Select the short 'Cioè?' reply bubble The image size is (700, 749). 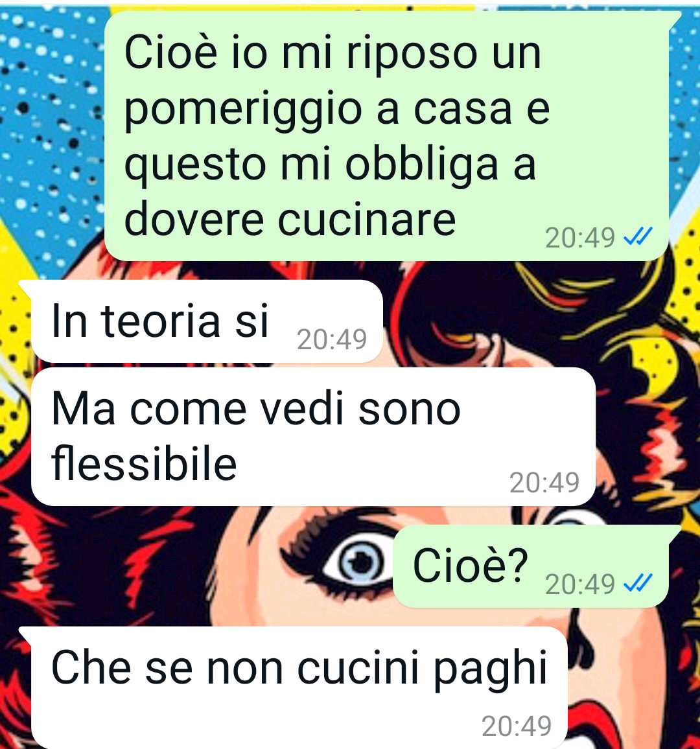(x=536, y=566)
